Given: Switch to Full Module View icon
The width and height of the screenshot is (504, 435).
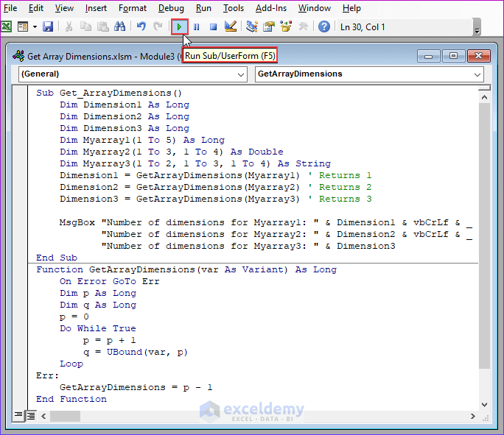Looking at the screenshot, I should coord(31,416).
